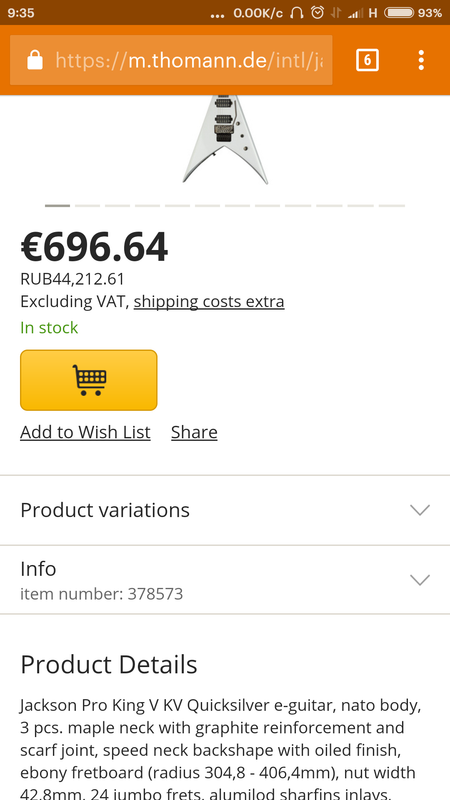
Task: Click the Share link
Action: [x=194, y=432]
